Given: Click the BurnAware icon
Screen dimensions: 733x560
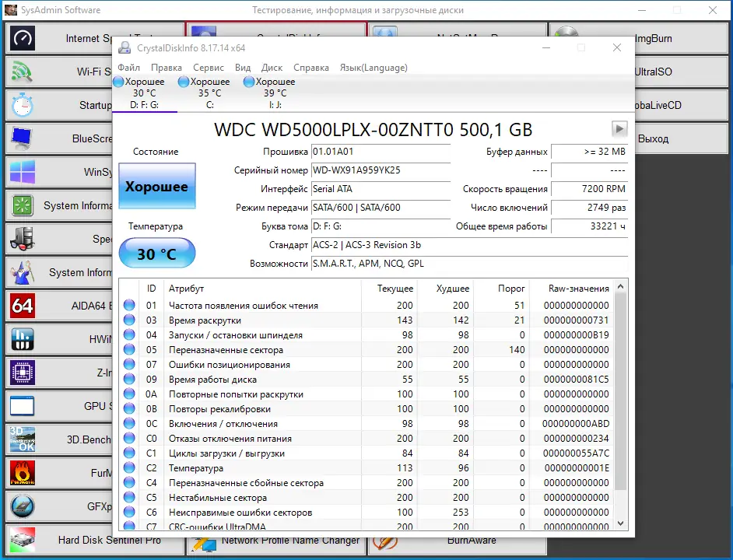Looking at the screenshot, I should click(x=385, y=543).
